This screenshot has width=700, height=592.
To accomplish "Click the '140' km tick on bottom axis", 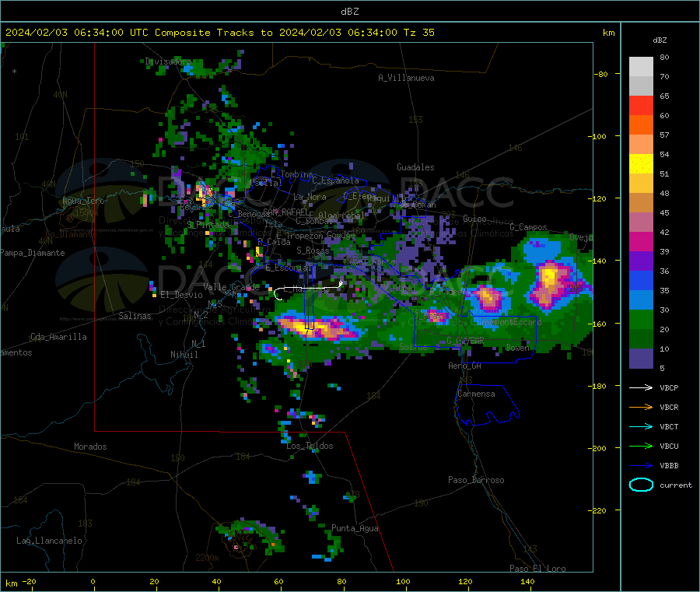I will click(527, 581).
